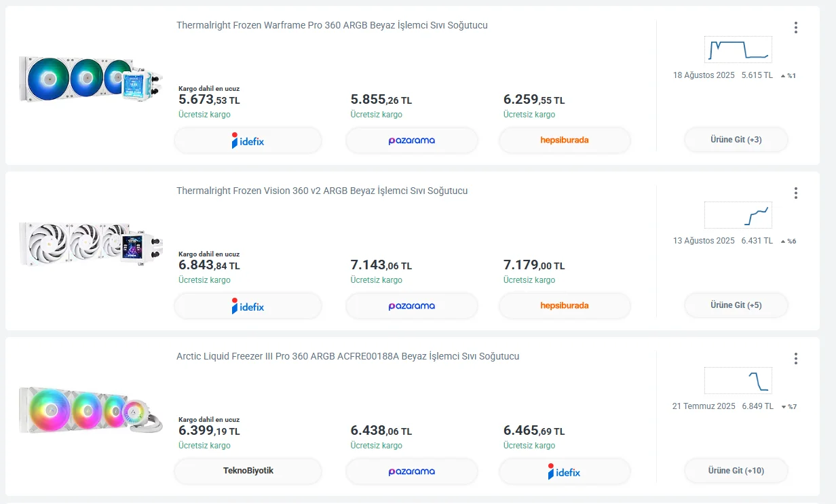This screenshot has height=504, width=836.
Task: Click idefix store button for Arctic Liquid Freezer
Action: click(565, 471)
